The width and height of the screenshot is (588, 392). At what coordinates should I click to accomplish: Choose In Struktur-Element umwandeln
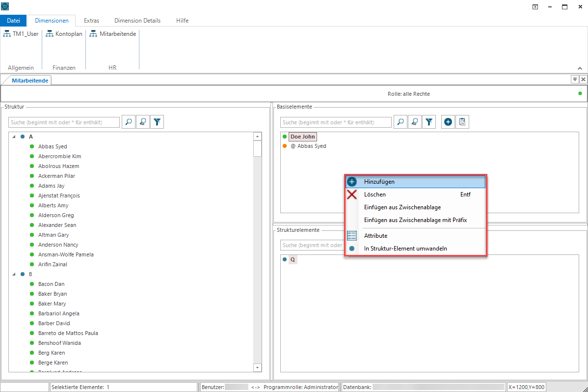tap(416, 249)
